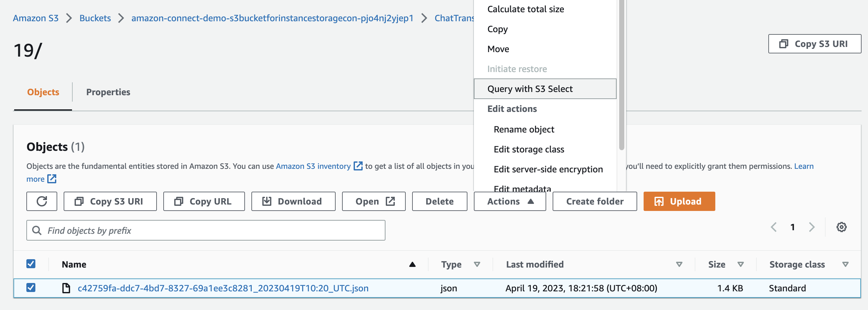Image resolution: width=868 pixels, height=310 pixels.
Task: Click the Create folder button
Action: point(594,201)
